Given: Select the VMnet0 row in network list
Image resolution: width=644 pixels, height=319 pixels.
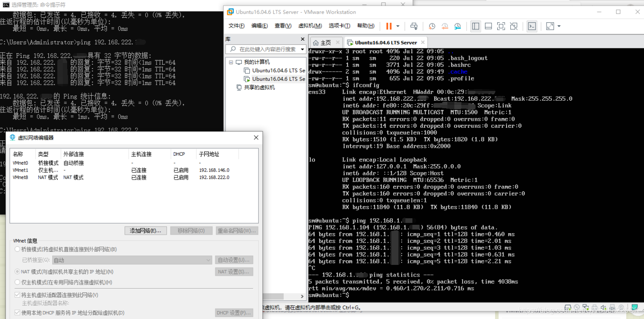Looking at the screenshot, I should click(134, 163).
